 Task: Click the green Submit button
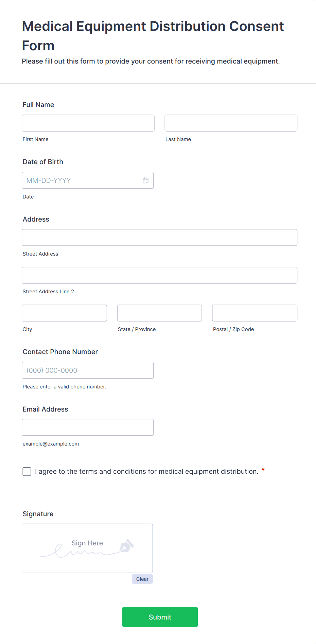(160, 617)
